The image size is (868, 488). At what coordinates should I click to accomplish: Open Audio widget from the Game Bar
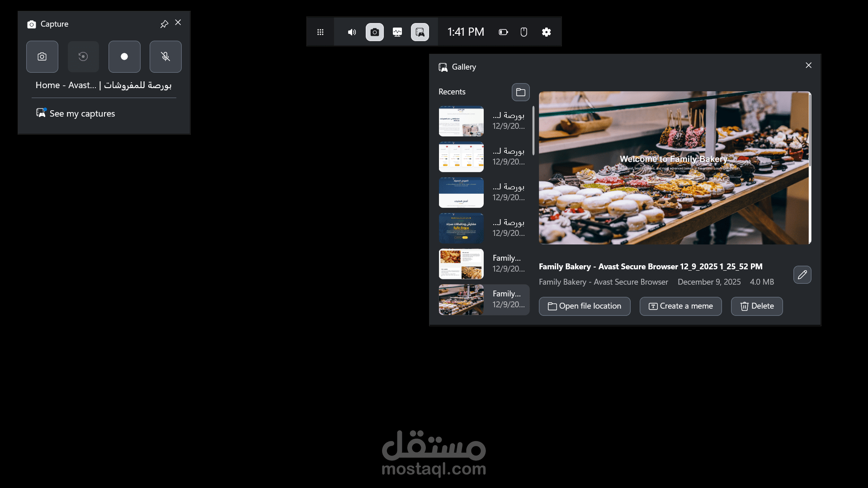[x=352, y=32]
